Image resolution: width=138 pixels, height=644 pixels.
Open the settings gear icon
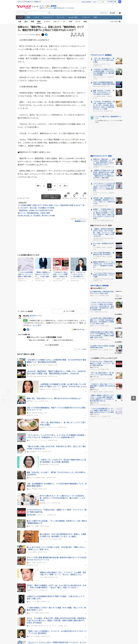point(120,13)
